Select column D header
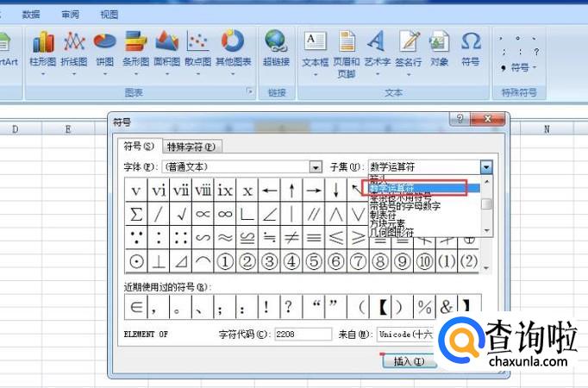588x388 pixels. 15,129
